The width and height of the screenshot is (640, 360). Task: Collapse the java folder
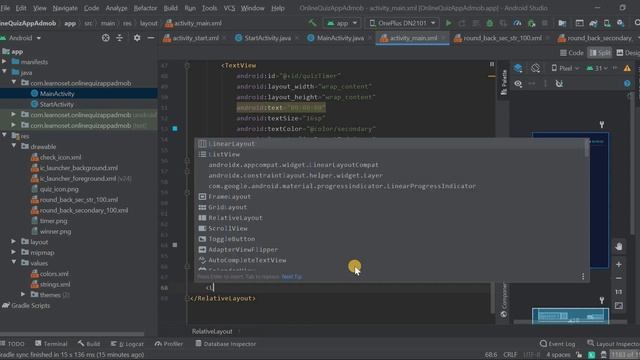tap(4, 72)
